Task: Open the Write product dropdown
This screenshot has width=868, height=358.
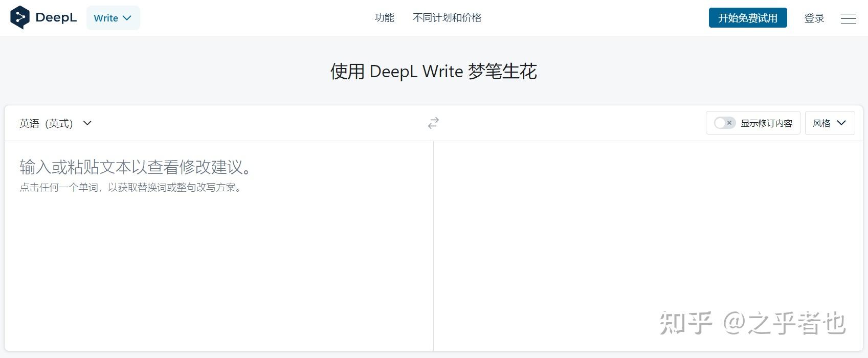Action: (113, 18)
